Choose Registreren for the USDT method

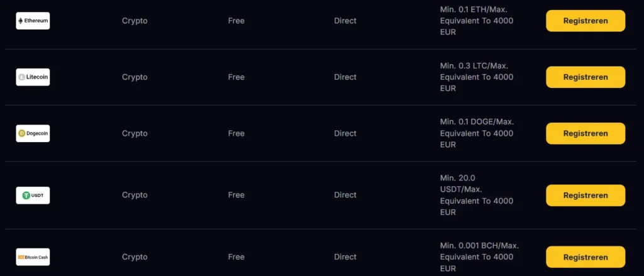(x=585, y=195)
